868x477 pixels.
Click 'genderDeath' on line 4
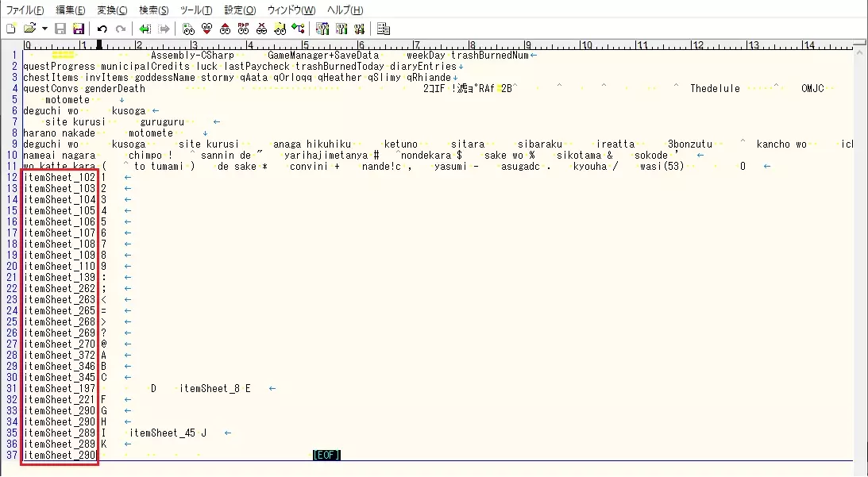(114, 89)
